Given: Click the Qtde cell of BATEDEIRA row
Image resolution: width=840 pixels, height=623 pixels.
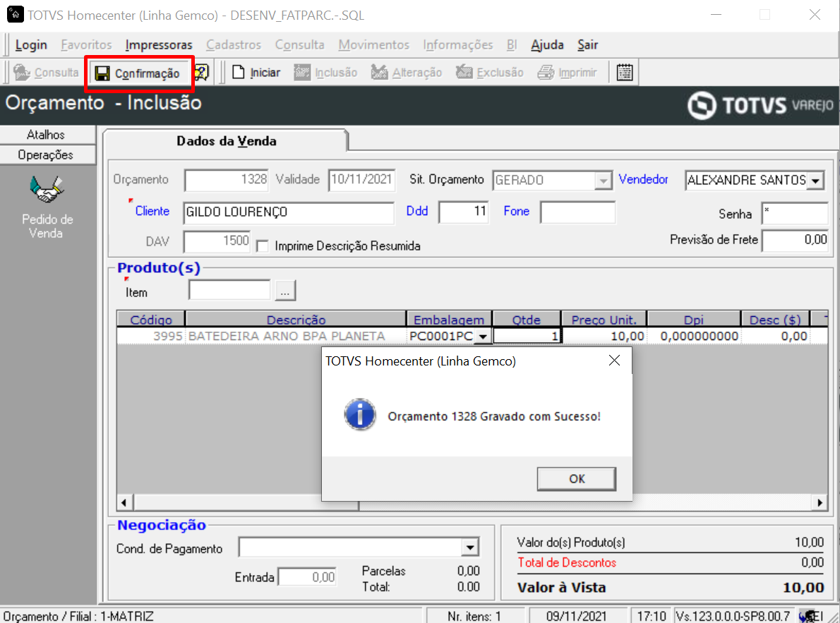Looking at the screenshot, I should [527, 337].
